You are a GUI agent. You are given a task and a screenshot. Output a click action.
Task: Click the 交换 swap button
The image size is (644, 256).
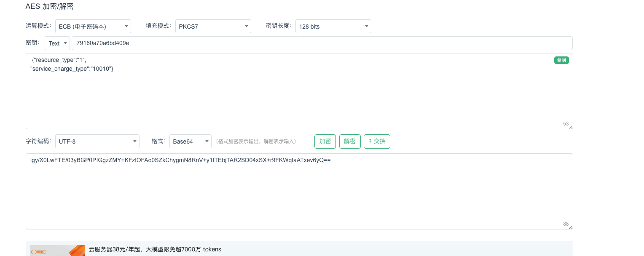point(377,141)
